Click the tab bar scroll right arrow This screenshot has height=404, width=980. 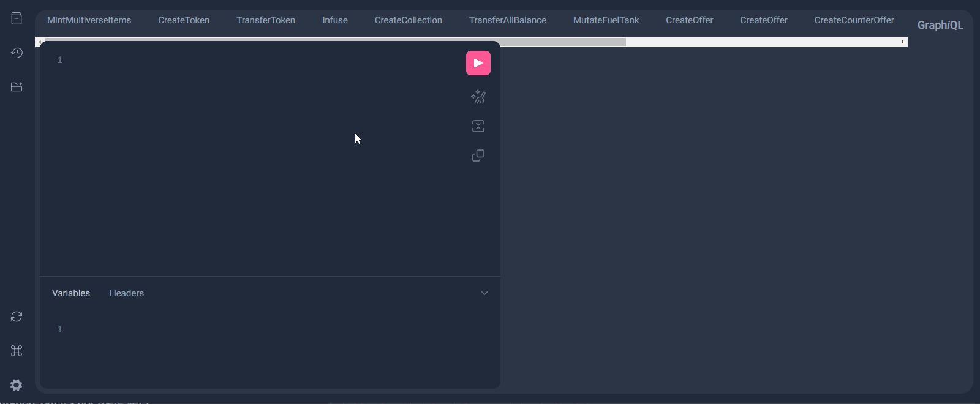click(x=902, y=42)
